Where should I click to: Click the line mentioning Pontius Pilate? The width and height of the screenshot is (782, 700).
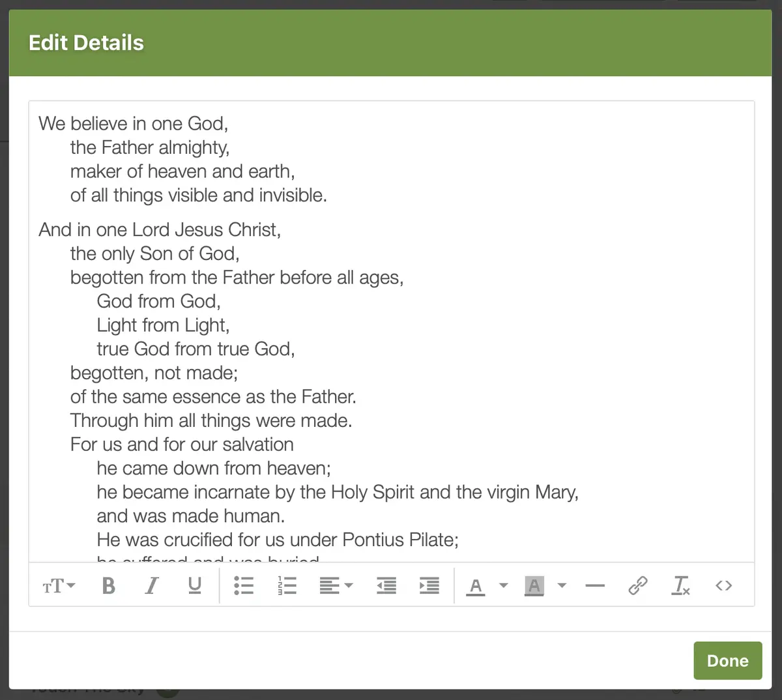(278, 540)
